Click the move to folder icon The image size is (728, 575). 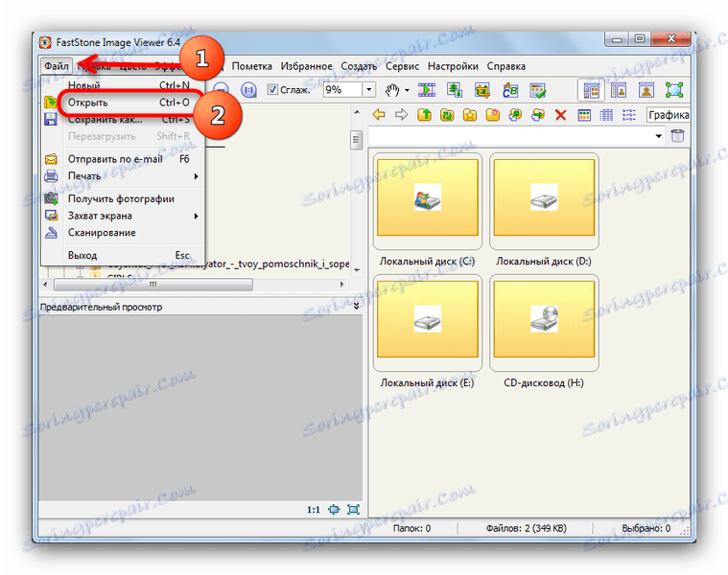538,115
